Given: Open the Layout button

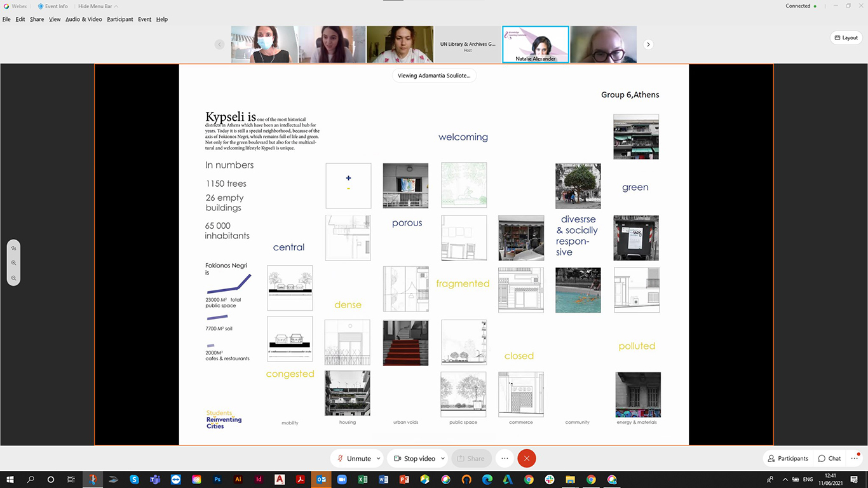Looking at the screenshot, I should tap(846, 38).
